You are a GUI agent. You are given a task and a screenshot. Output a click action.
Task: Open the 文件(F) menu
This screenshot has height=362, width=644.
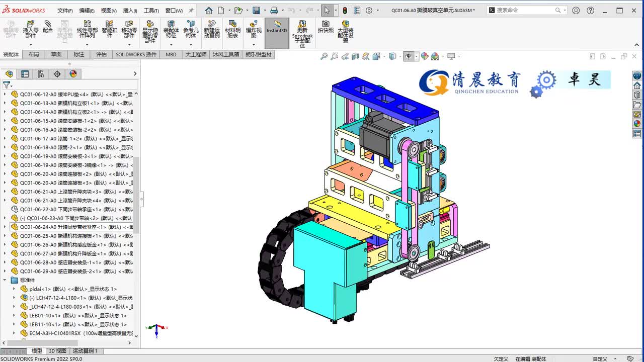point(65,11)
